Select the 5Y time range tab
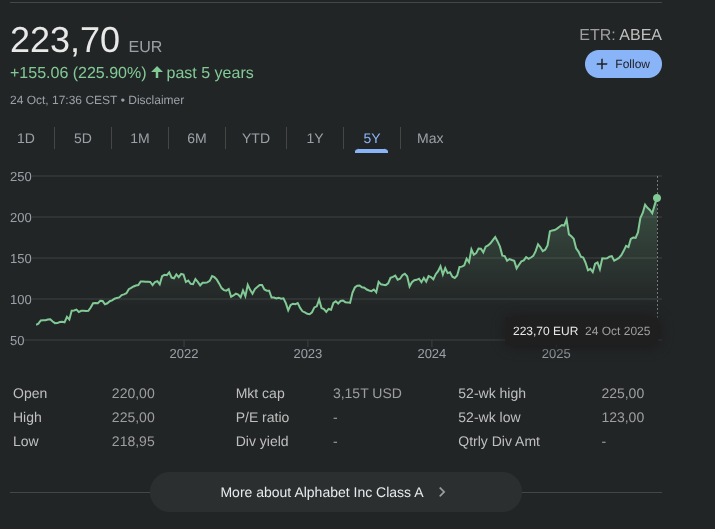This screenshot has height=529, width=715. click(372, 138)
